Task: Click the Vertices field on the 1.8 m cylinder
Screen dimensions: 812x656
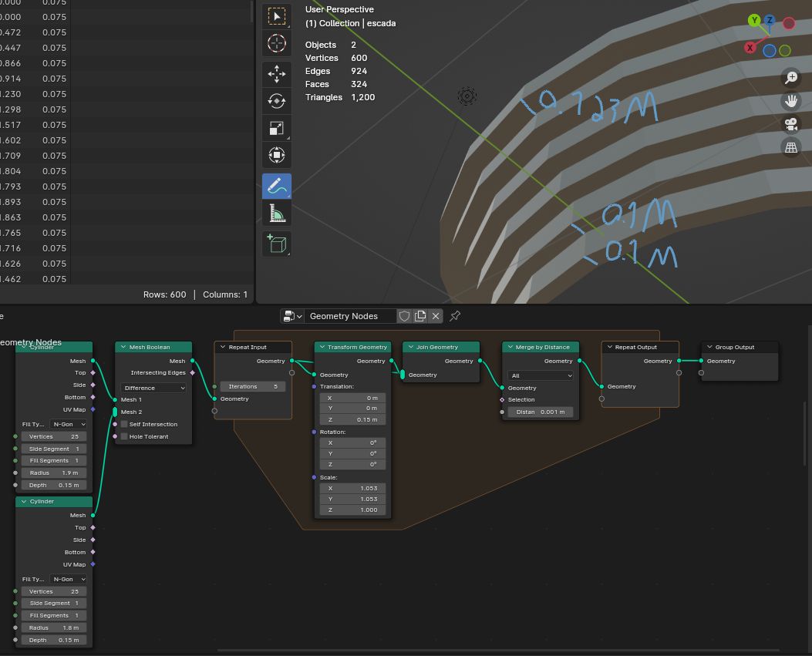Action: pyautogui.click(x=54, y=591)
